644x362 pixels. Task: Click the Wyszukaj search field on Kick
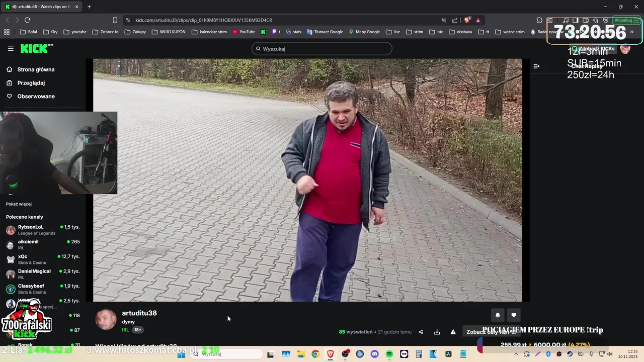pos(322,49)
